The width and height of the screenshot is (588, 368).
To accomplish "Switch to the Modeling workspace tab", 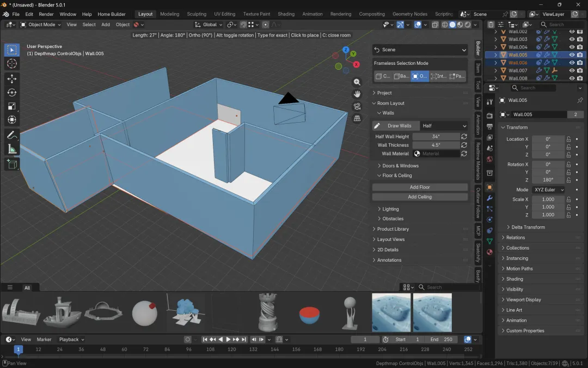I will [x=169, y=14].
